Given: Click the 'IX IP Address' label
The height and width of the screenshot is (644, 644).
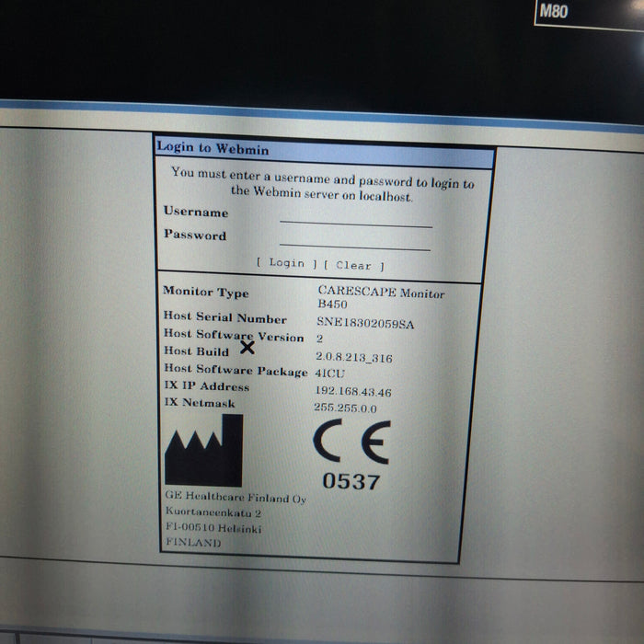Looking at the screenshot, I should click(207, 385).
